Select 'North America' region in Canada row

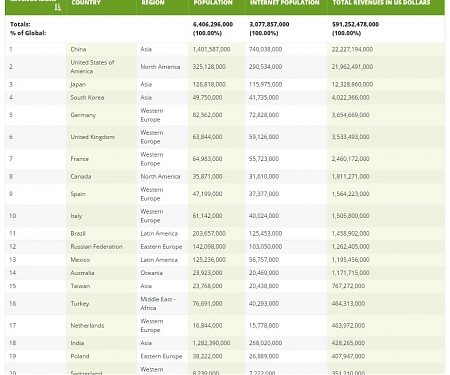(160, 177)
